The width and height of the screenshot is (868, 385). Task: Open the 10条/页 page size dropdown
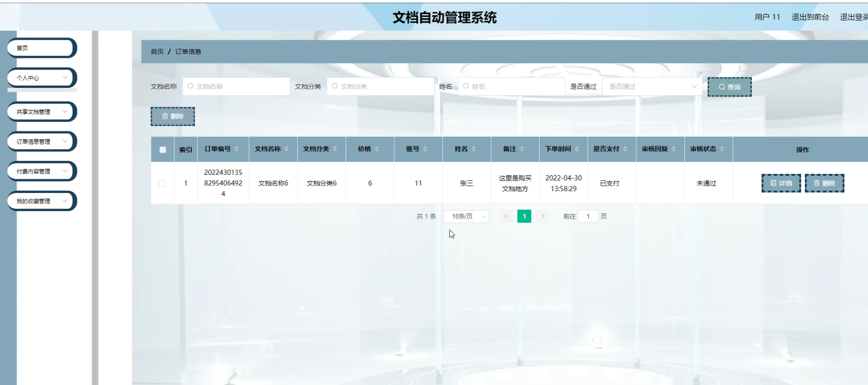[x=466, y=216]
